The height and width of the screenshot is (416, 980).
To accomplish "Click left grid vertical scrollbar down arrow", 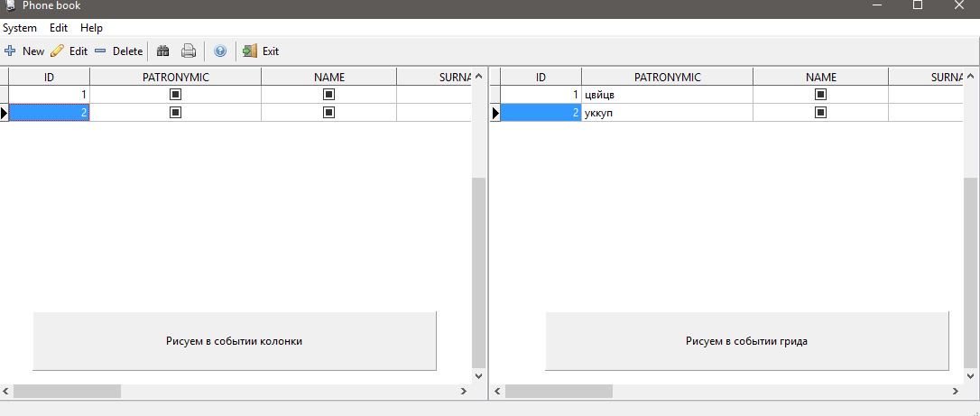I will (x=478, y=375).
